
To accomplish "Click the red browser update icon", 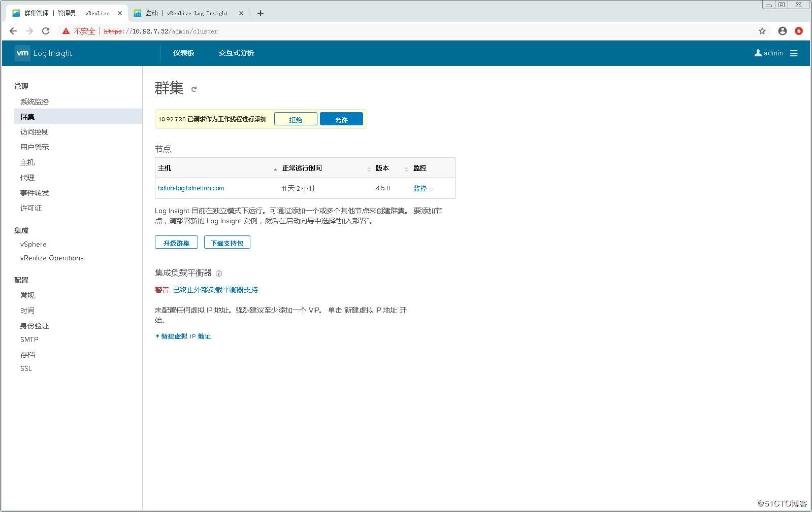I will [799, 31].
